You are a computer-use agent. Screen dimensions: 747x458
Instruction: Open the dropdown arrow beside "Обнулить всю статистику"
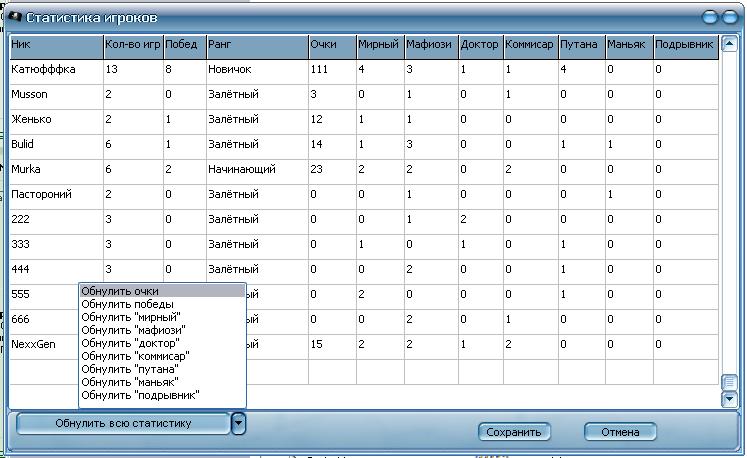click(x=238, y=423)
